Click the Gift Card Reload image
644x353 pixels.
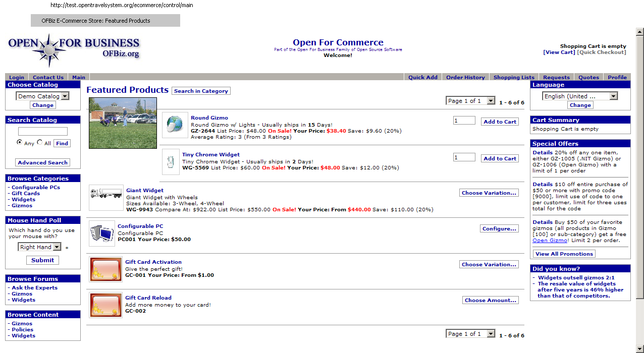[106, 305]
